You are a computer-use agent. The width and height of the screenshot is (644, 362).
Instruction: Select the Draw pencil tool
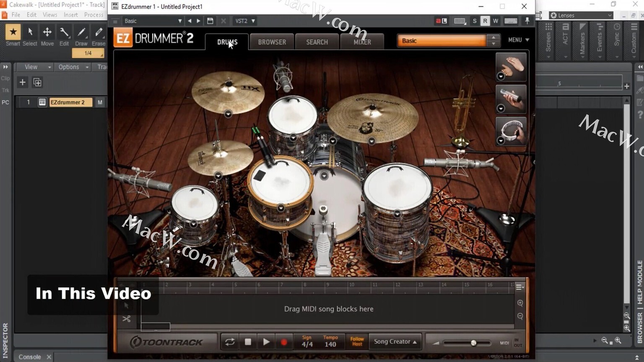click(x=81, y=32)
